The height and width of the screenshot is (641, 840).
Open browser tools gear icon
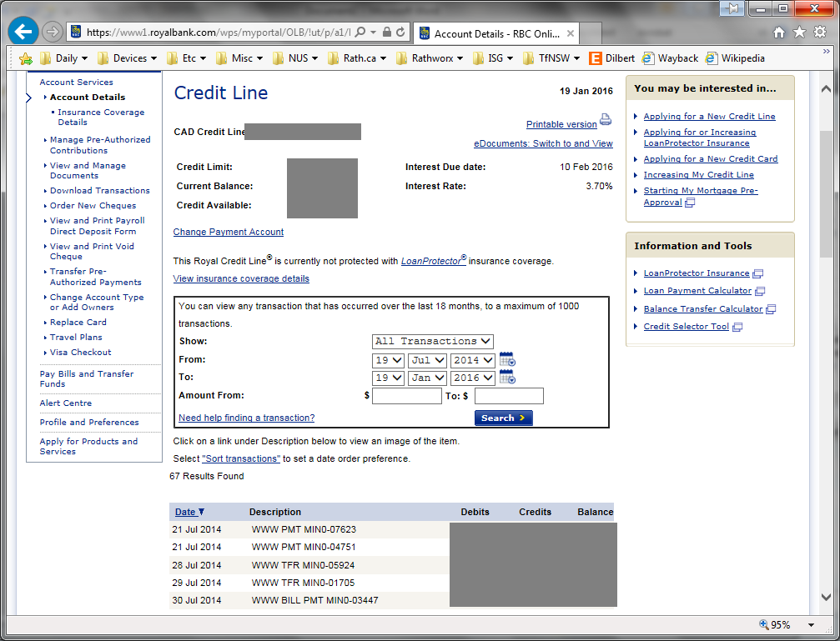818,33
